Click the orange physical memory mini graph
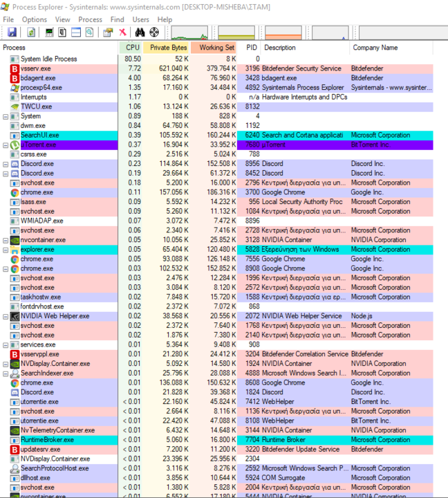This screenshot has height=498, width=448. (283, 33)
